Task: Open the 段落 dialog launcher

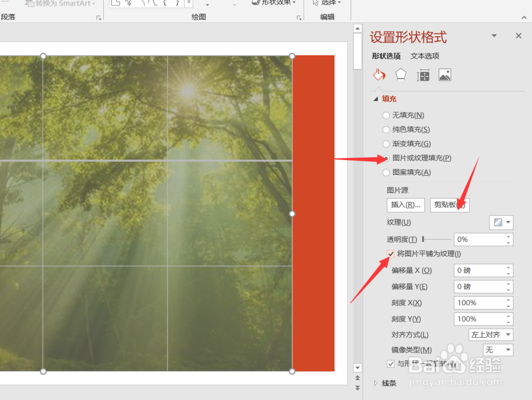Action: (x=99, y=18)
